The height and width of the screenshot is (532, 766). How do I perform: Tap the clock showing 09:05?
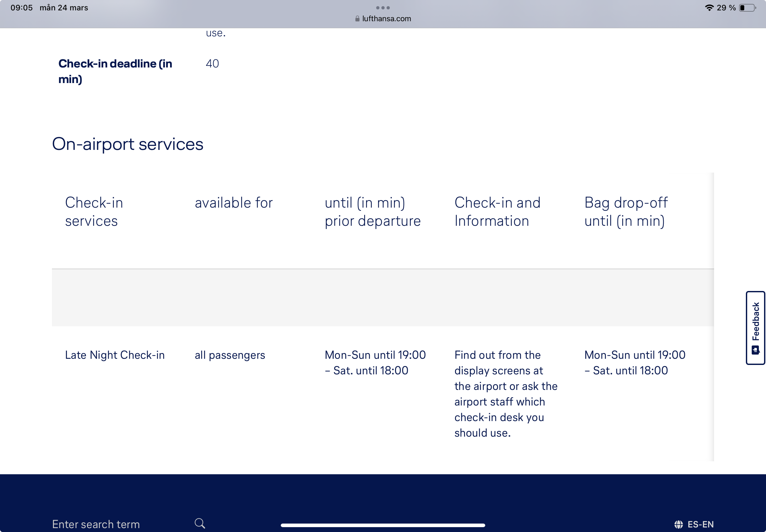22,8
